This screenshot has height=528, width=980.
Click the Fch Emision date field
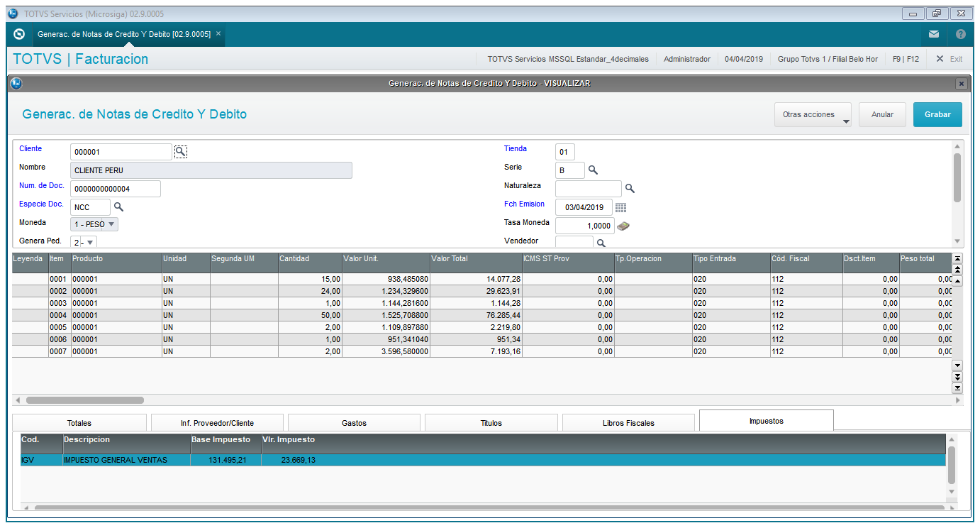585,207
